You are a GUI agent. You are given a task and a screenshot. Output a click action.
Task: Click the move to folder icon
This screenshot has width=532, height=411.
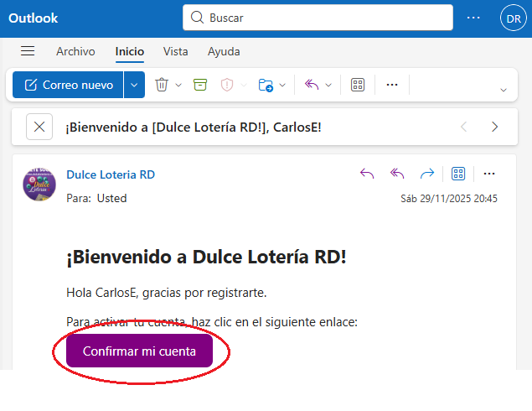pos(266,85)
